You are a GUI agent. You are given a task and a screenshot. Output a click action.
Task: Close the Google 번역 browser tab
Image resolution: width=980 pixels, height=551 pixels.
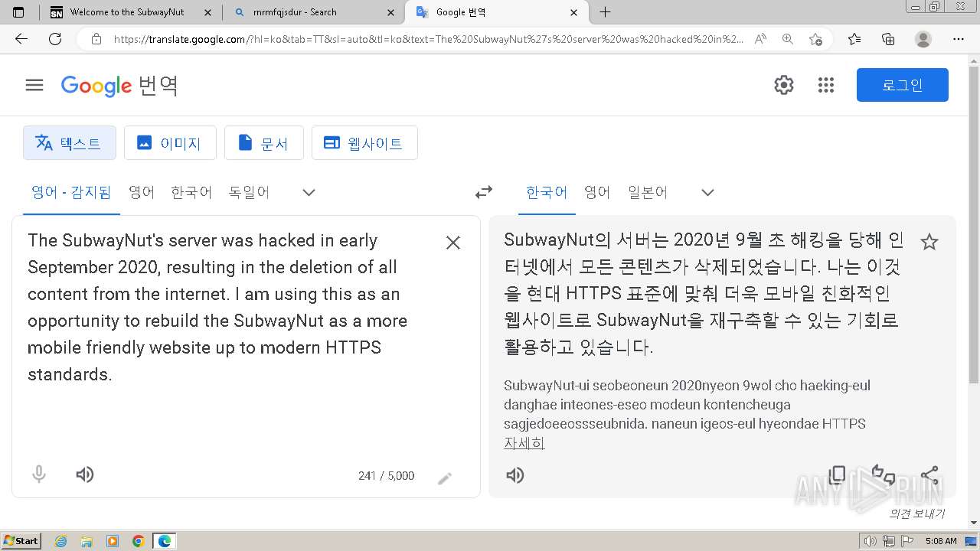(574, 12)
